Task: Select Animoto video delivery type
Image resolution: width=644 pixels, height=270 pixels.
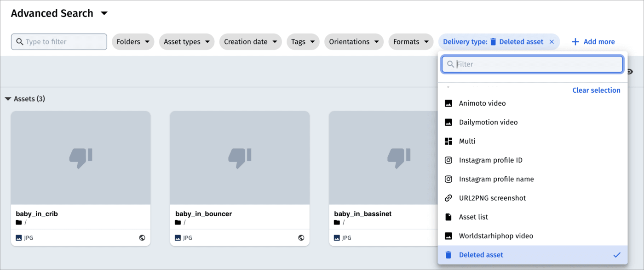Action: [533, 103]
